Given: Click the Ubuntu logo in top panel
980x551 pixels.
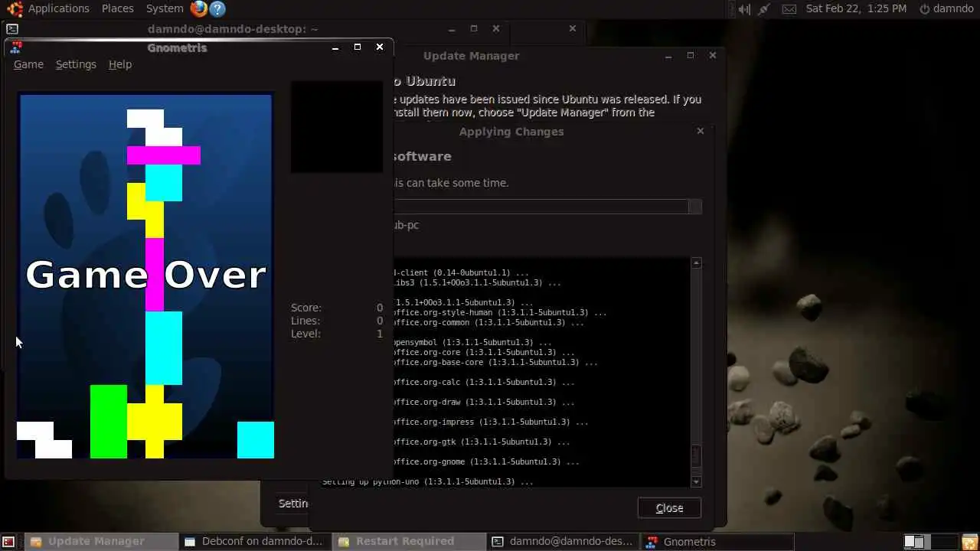Looking at the screenshot, I should [15, 8].
